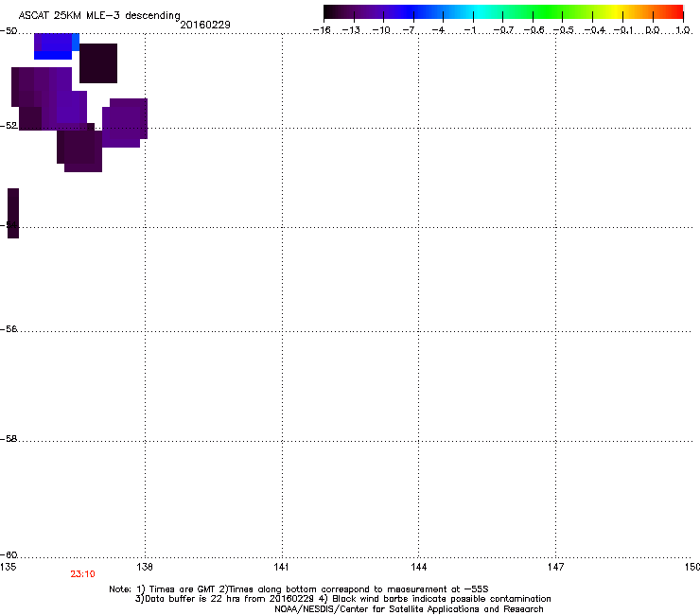Click the red 23:10 time label
This screenshot has height=615, width=700.
[x=82, y=574]
